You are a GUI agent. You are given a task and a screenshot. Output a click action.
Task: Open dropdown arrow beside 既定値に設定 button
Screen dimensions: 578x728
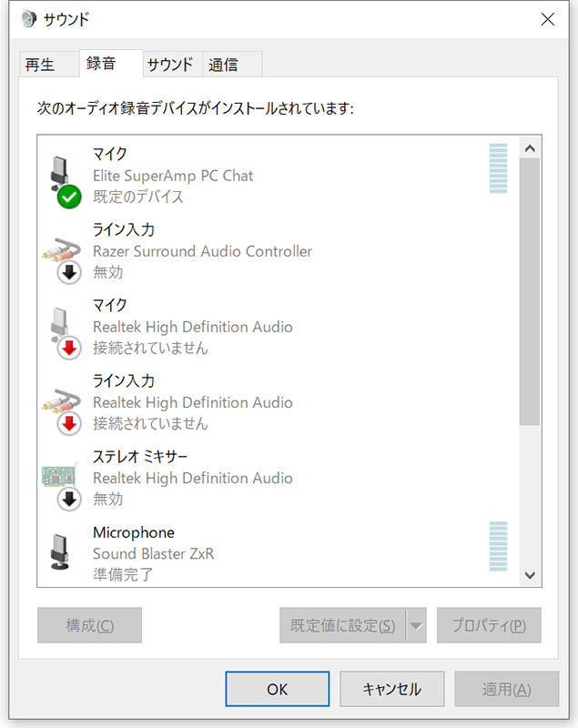click(416, 626)
